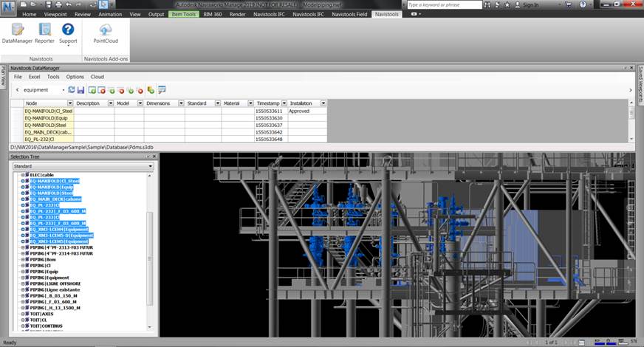Open the Cloud menu in DataManager
644x347 pixels.
pyautogui.click(x=97, y=77)
